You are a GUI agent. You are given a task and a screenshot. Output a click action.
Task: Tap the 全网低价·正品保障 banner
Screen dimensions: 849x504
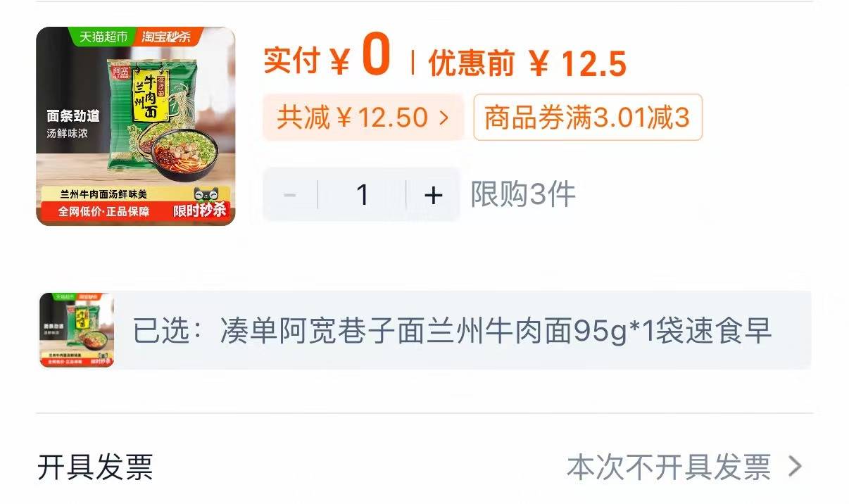[x=103, y=210]
